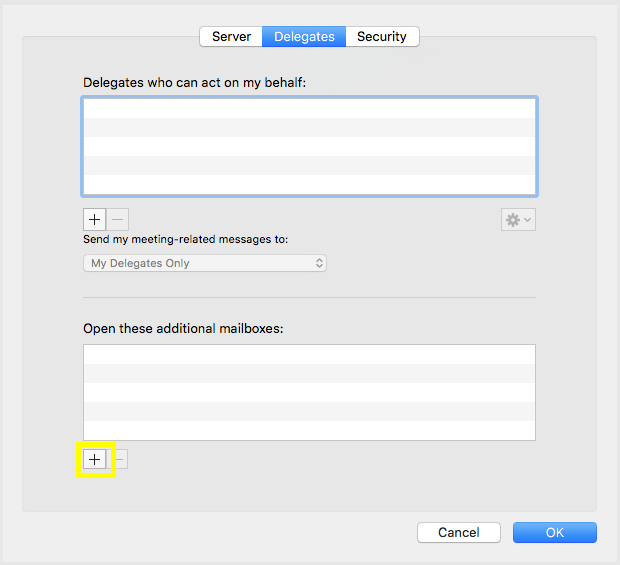Select top row of the delegates list
620x565 pixels.
310,108
